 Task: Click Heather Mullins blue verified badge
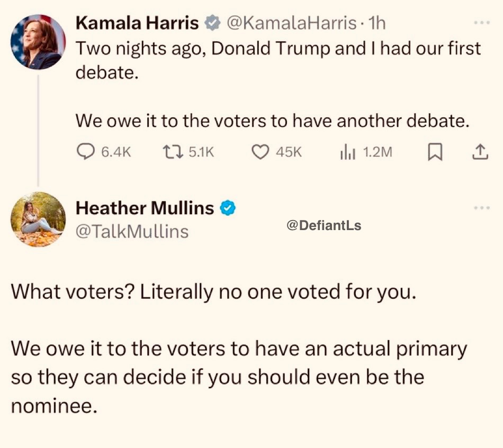point(228,208)
